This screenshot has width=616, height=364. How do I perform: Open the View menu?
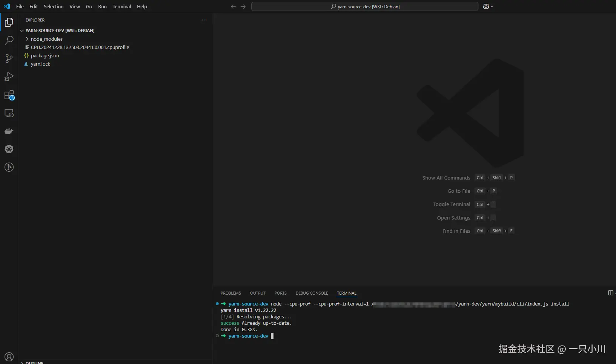[x=75, y=6]
